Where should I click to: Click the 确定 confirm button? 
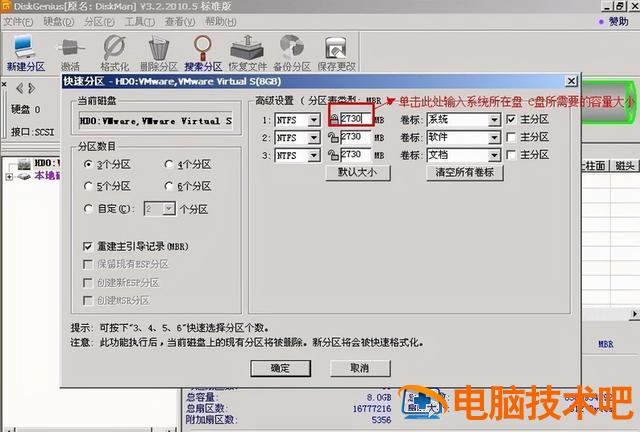pos(280,368)
